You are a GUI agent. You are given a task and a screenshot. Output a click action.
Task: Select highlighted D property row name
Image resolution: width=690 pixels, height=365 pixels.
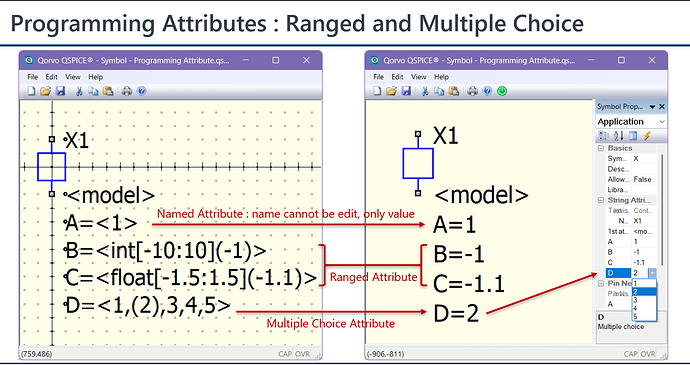pyautogui.click(x=618, y=273)
